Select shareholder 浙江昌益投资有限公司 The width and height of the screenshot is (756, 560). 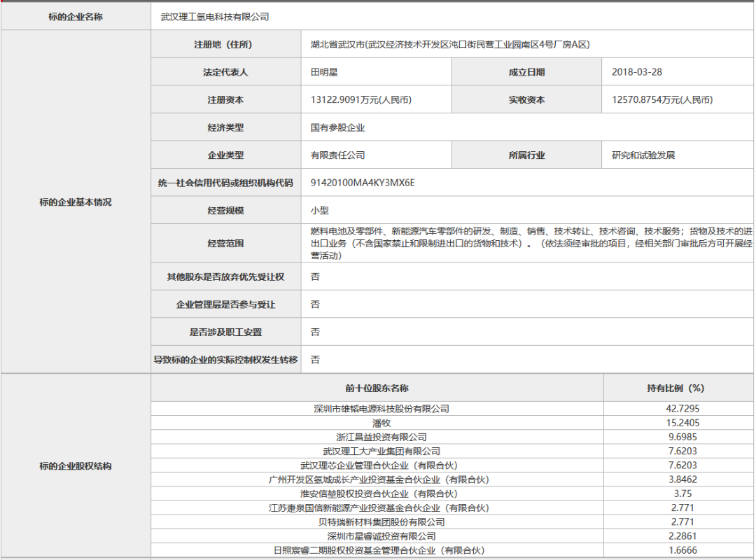click(x=381, y=437)
